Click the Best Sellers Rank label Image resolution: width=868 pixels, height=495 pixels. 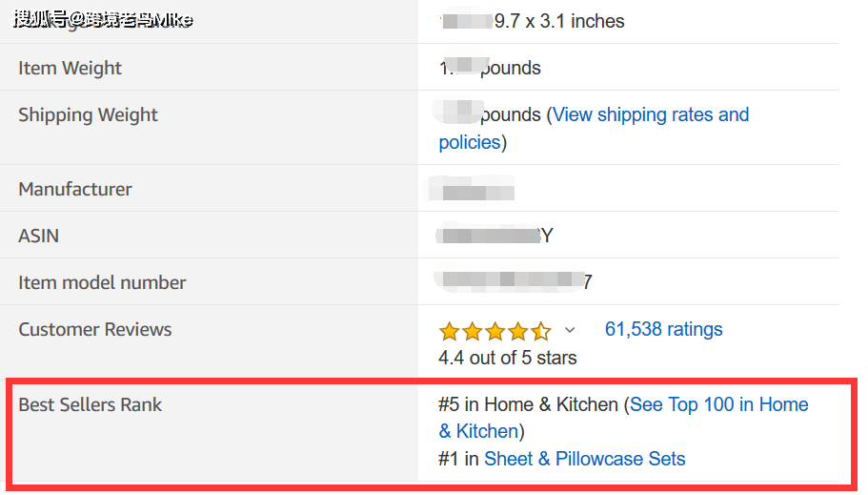pos(91,405)
